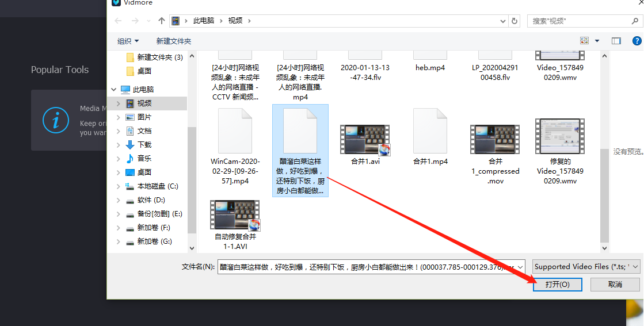Expand the 下载 tree node
The height and width of the screenshot is (326, 644).
click(119, 145)
